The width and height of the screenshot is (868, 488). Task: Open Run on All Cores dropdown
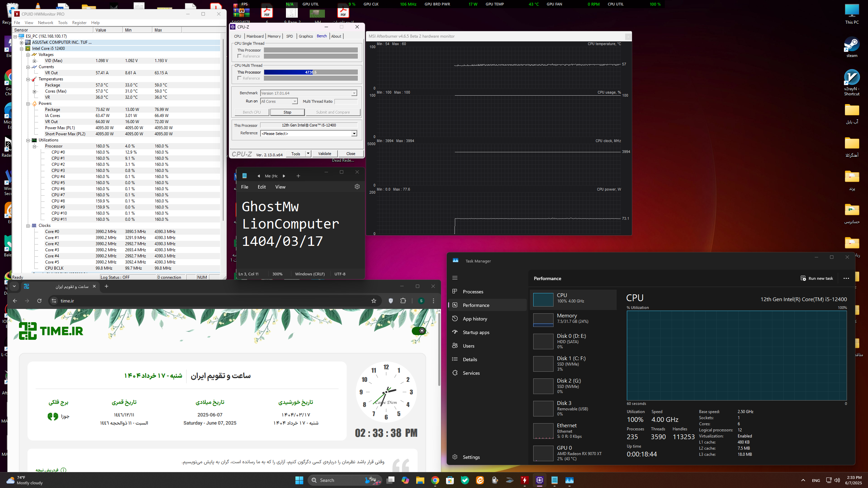[x=294, y=101]
